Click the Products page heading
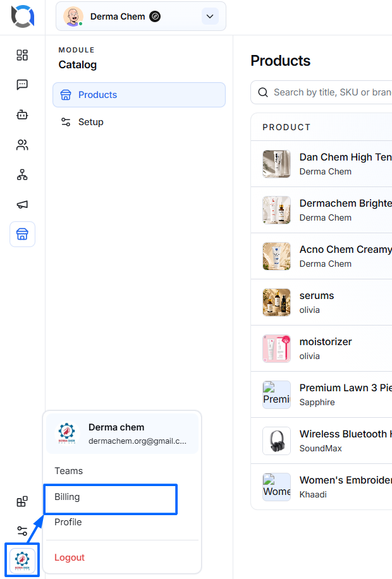This screenshot has height=579, width=392. coord(281,61)
